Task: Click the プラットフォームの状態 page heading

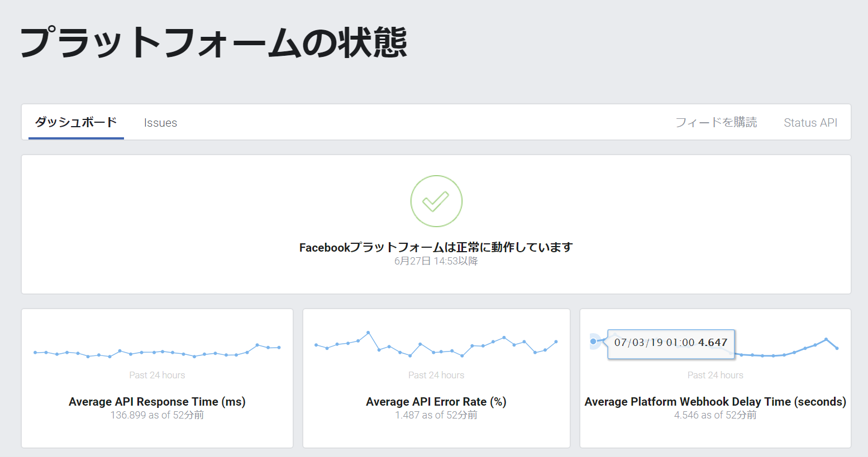Action: click(x=214, y=42)
